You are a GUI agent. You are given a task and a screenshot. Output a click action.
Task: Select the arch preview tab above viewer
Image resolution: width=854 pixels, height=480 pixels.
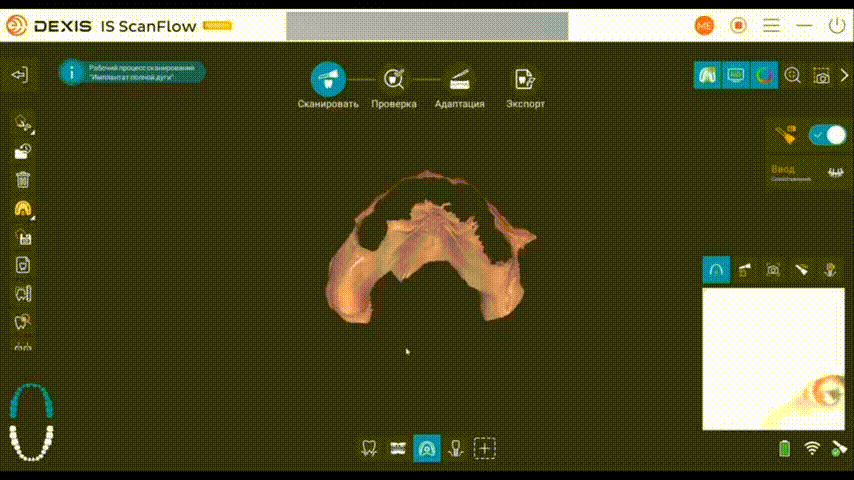(716, 270)
